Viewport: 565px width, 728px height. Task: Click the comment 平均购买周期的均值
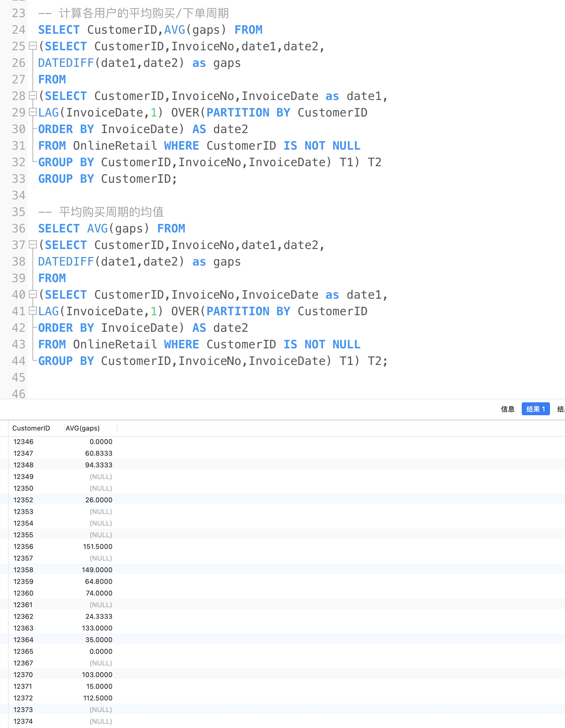tap(111, 212)
